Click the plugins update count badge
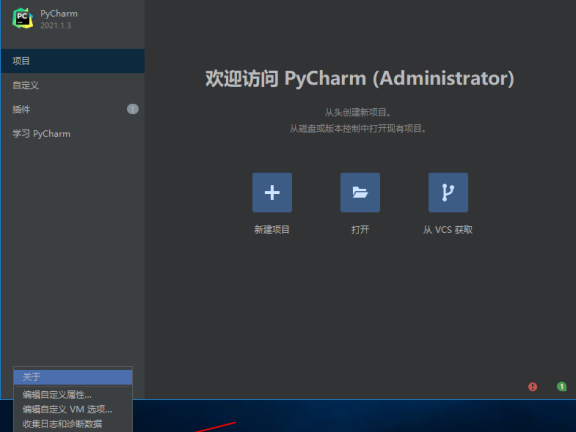This screenshot has width=576, height=432. pyautogui.click(x=133, y=109)
